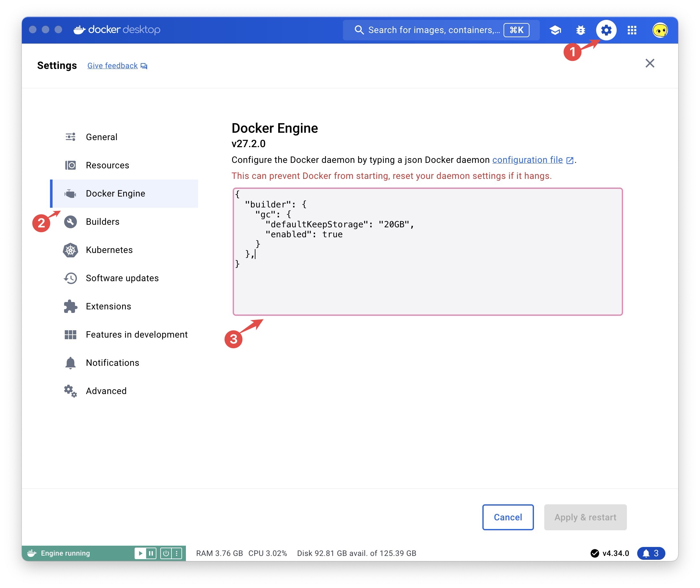This screenshot has width=700, height=588.
Task: Click the Docker Engine heading
Action: tap(275, 128)
